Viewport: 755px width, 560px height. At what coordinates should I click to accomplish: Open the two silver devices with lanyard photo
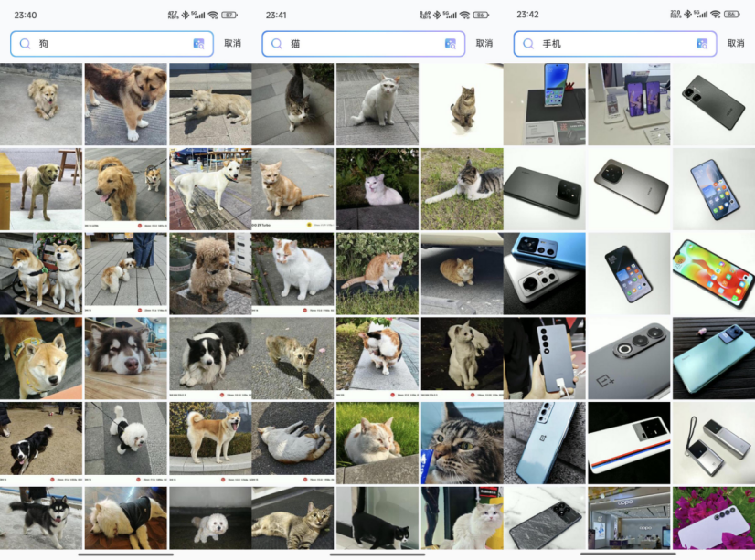click(x=714, y=443)
